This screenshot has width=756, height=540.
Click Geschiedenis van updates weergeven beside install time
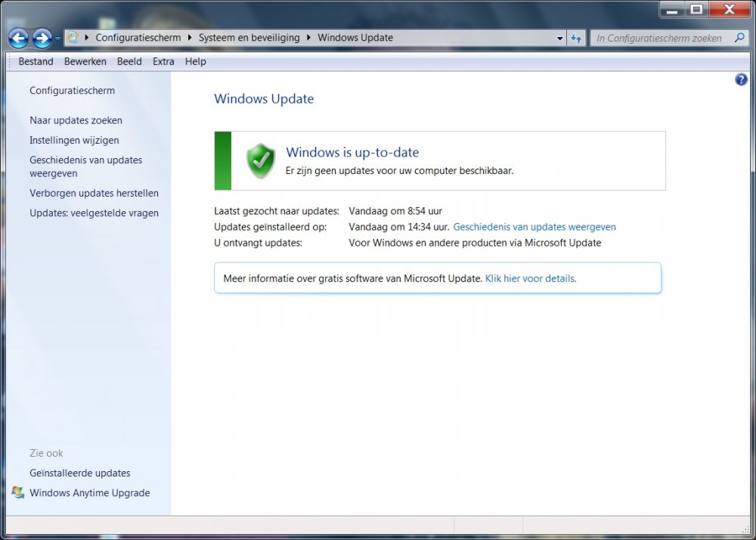[x=534, y=227]
